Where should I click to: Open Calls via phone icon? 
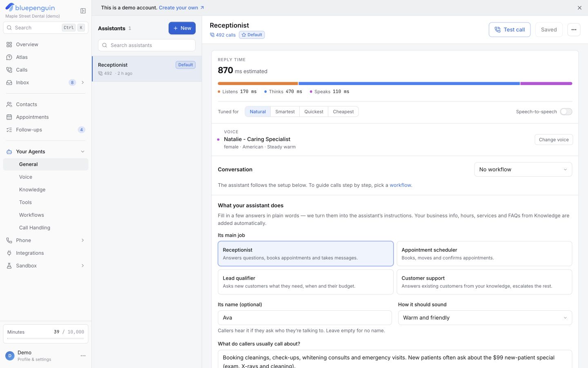[9, 70]
